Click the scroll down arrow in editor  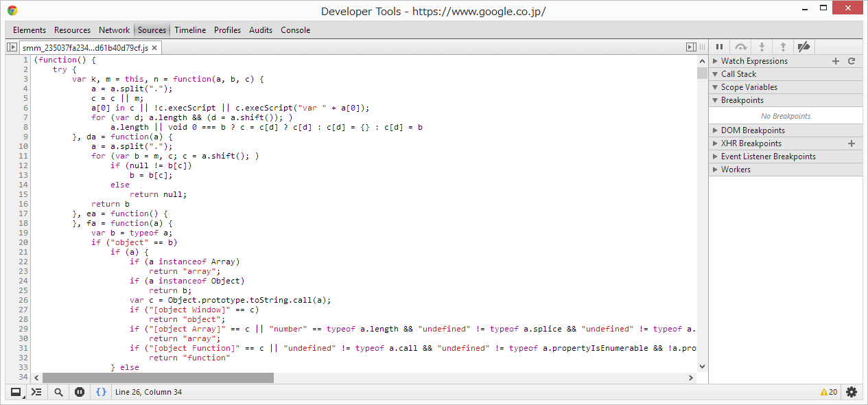701,367
